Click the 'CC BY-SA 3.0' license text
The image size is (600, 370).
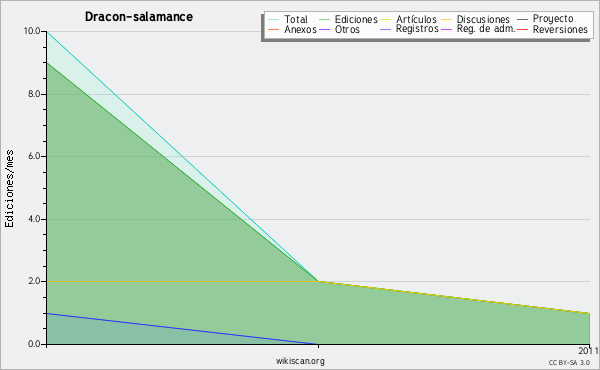[569, 362]
